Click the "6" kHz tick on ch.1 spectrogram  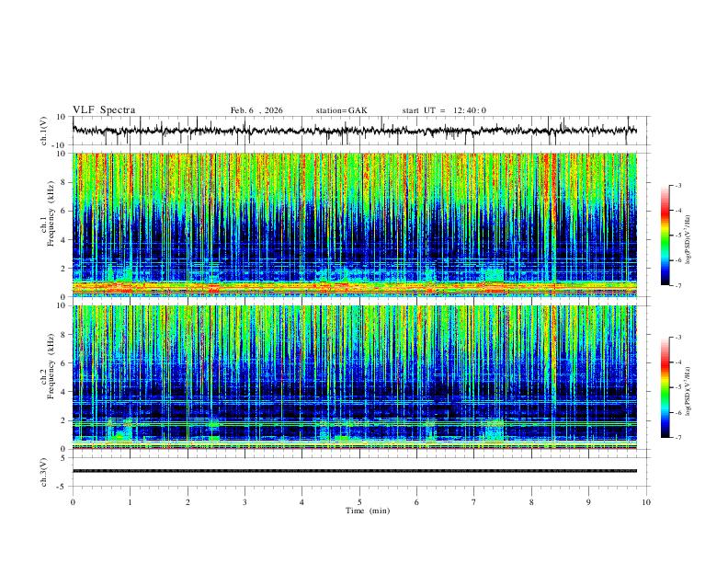pos(63,211)
